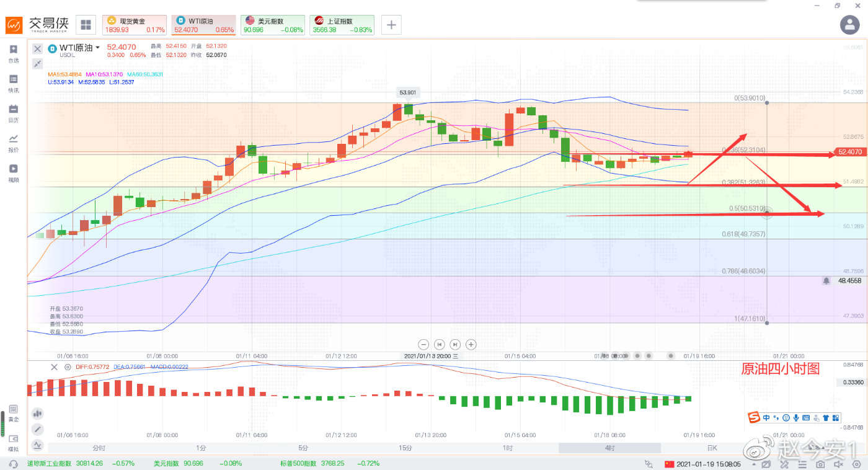Open the candlestick chart type tool
The height and width of the screenshot is (470, 868).
coord(37,413)
